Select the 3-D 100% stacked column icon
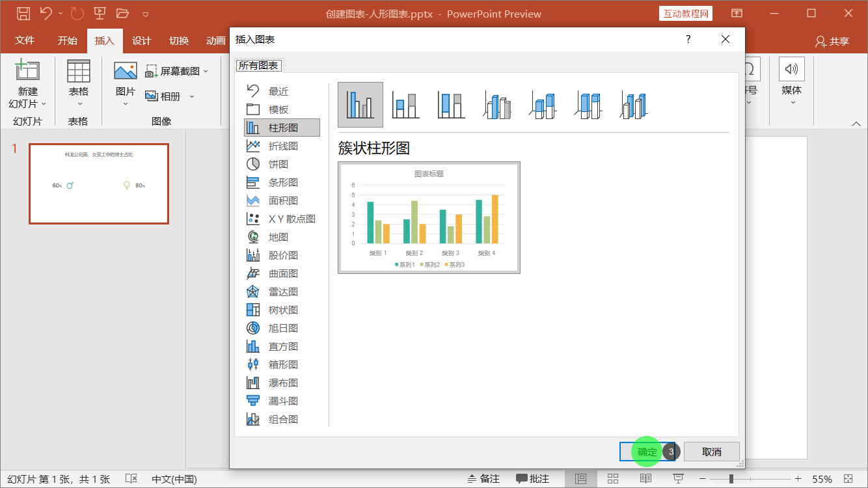Image resolution: width=868 pixels, height=488 pixels. tap(588, 104)
